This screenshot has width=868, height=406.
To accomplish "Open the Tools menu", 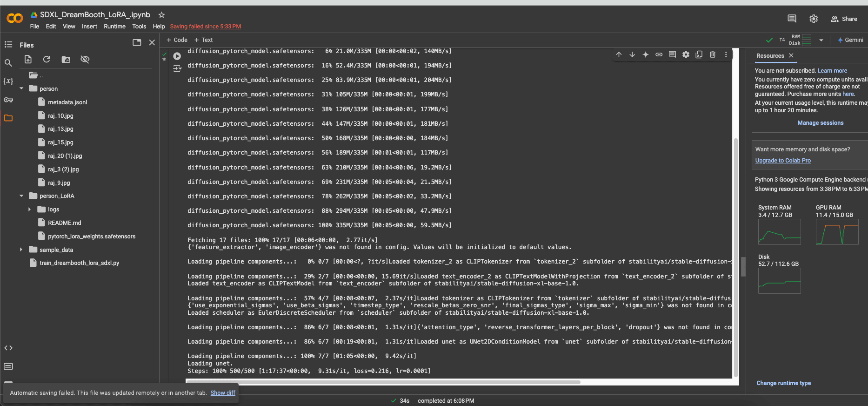I will point(139,27).
